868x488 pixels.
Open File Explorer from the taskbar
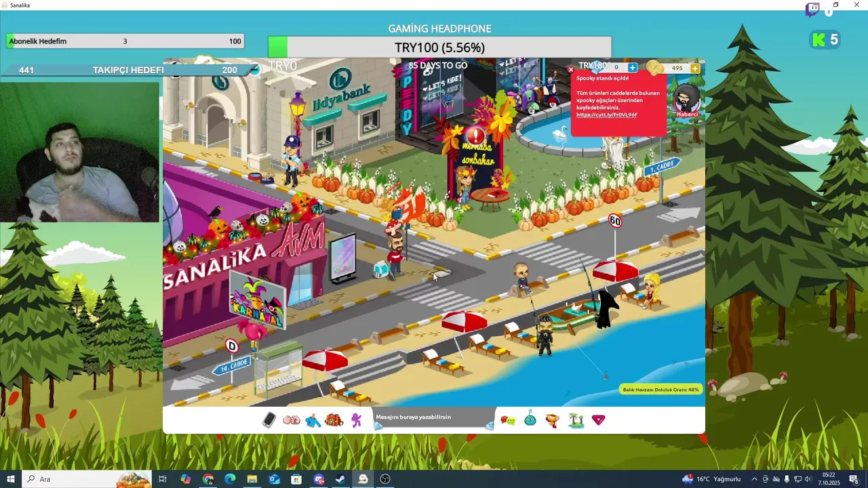(x=252, y=479)
